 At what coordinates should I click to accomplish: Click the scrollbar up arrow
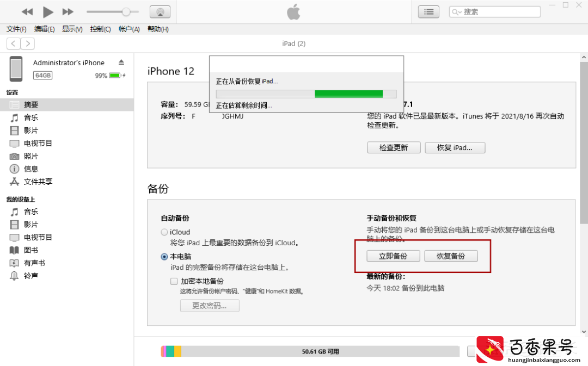(584, 57)
